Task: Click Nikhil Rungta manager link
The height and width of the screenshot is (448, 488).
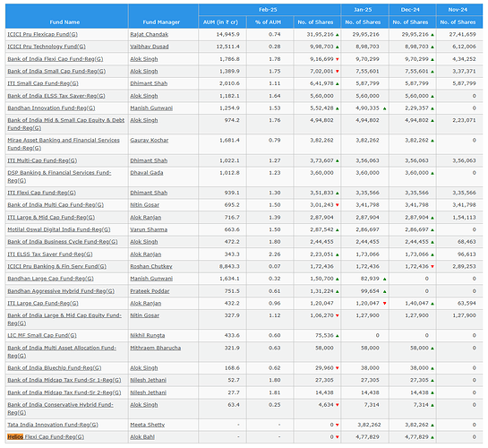Action: tap(148, 335)
